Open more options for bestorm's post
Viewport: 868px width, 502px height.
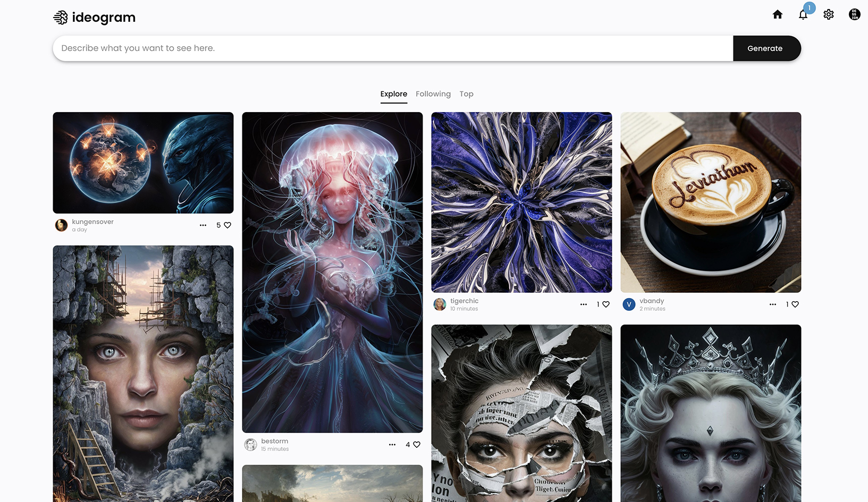pos(392,445)
